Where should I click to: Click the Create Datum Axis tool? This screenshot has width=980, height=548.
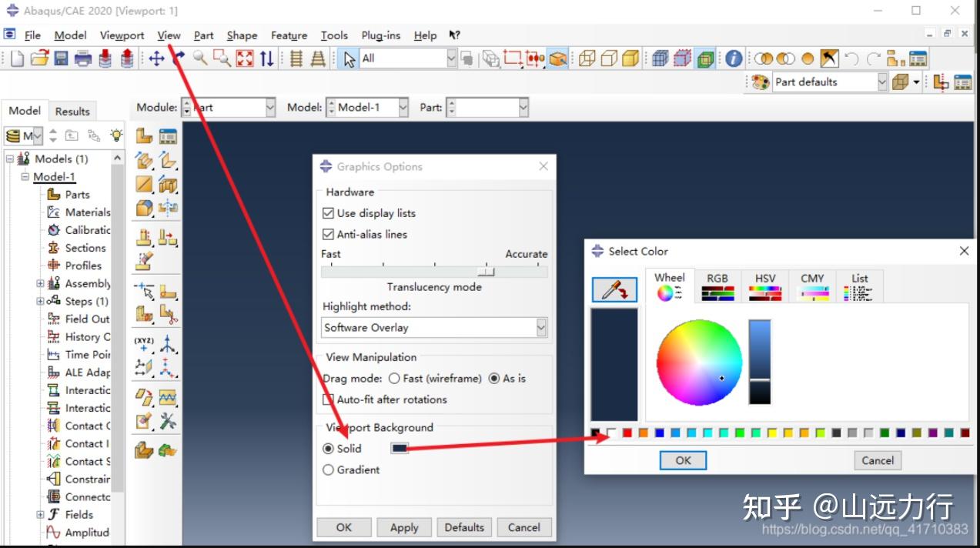click(168, 343)
